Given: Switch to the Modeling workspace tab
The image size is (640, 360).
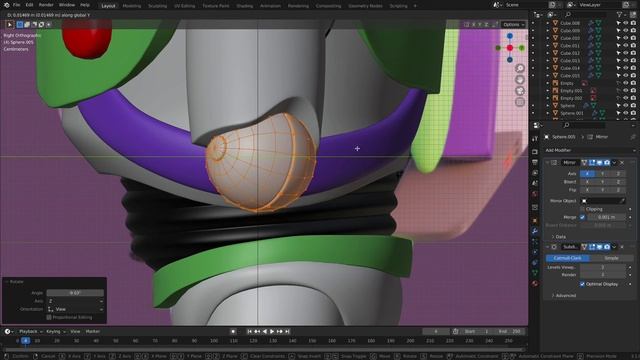Looking at the screenshot, I should (x=131, y=6).
